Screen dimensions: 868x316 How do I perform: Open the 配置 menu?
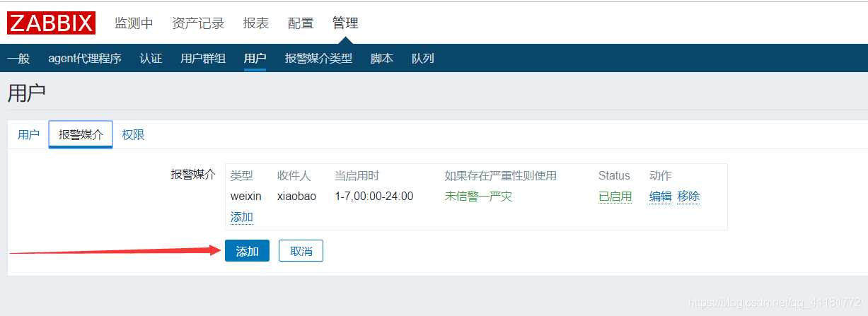tap(301, 23)
